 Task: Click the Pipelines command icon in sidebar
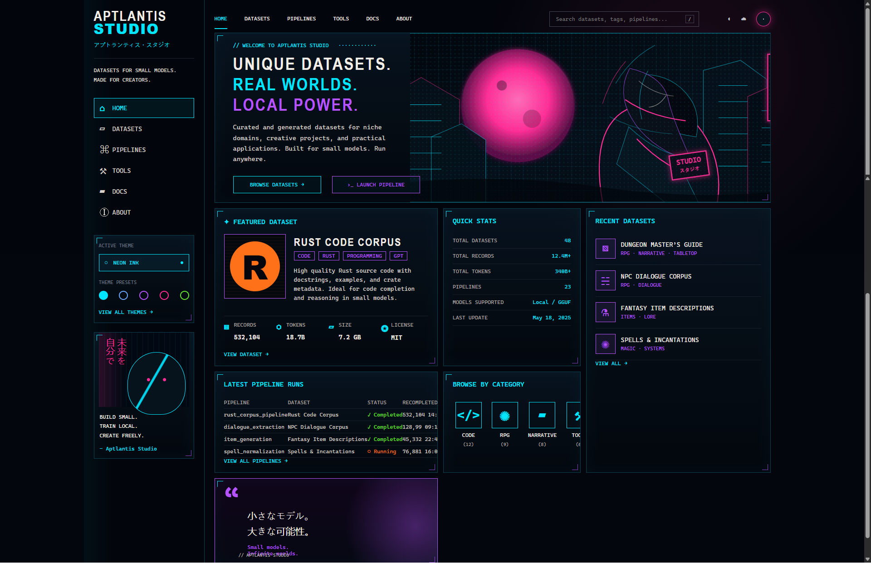104,150
